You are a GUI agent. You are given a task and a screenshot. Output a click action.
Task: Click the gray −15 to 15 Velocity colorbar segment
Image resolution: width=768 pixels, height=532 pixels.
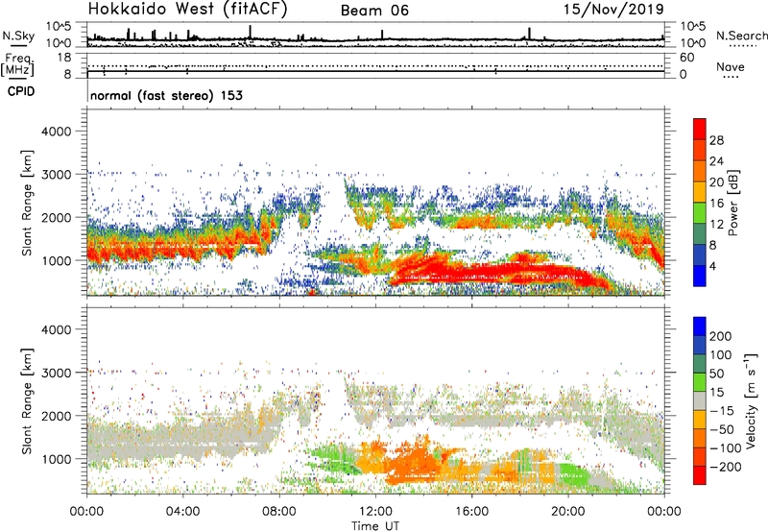point(700,400)
